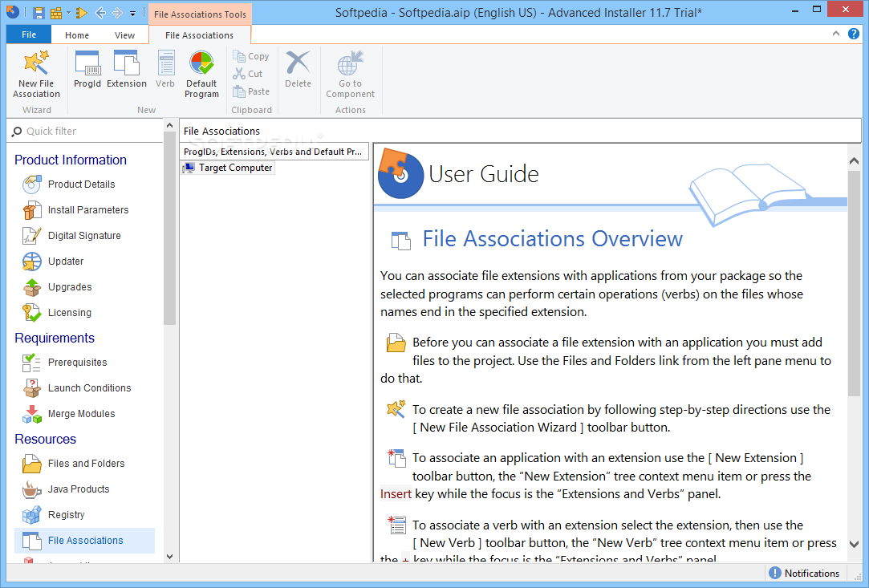Select File Associations in left pane
869x588 pixels.
point(84,541)
